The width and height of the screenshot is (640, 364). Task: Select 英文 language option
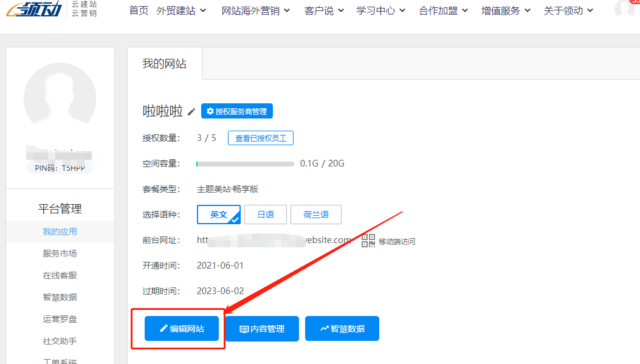219,215
